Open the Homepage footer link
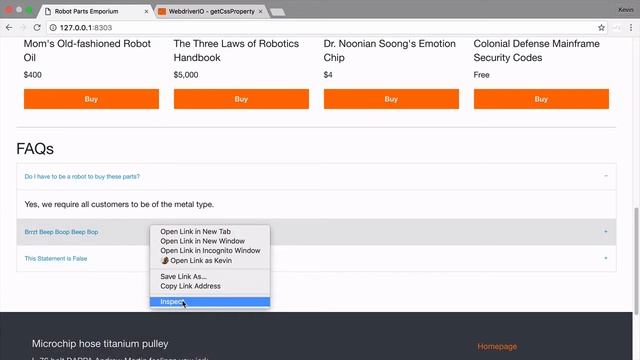 coord(497,346)
